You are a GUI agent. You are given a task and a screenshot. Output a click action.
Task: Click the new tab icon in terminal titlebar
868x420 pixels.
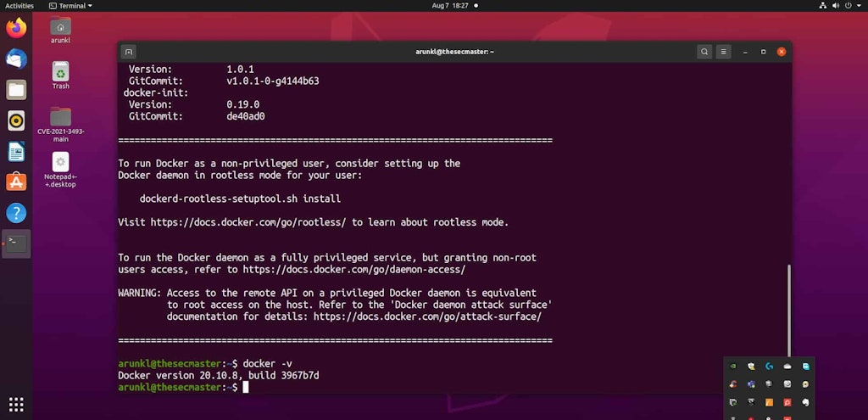coord(129,52)
